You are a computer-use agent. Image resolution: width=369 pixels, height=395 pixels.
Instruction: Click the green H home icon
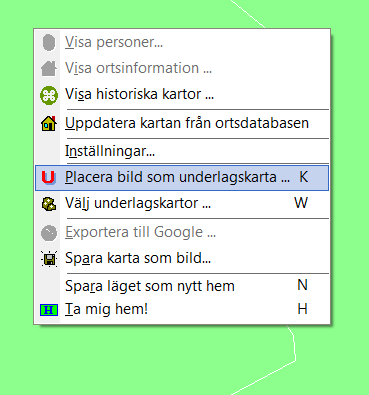click(x=49, y=310)
